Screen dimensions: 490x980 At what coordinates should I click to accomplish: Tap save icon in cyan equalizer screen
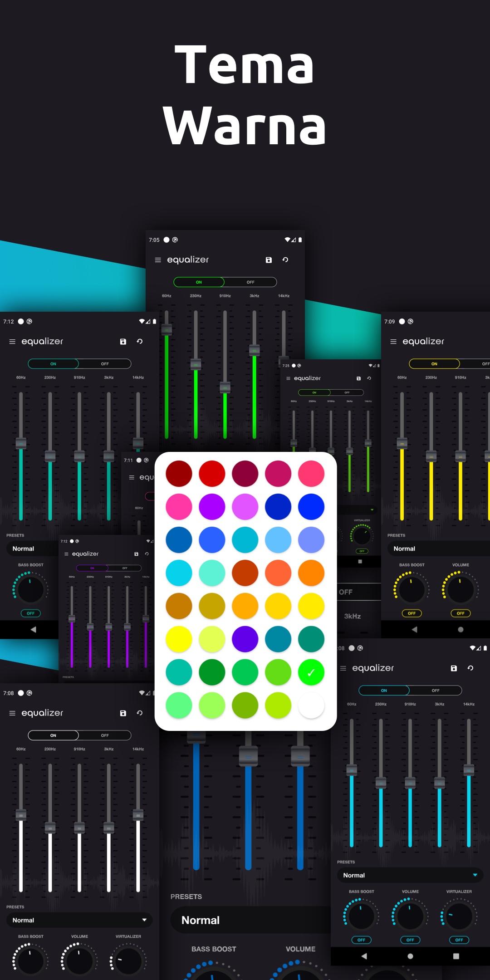[x=454, y=668]
